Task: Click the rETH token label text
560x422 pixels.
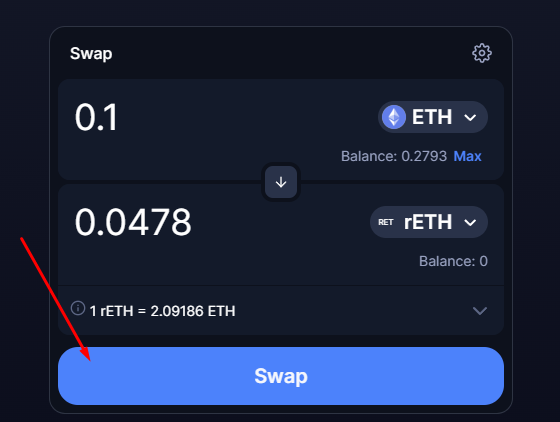Action: coord(428,222)
